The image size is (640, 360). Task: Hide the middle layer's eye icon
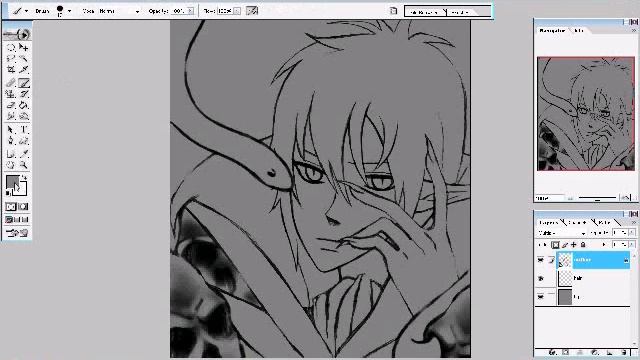pyautogui.click(x=541, y=278)
